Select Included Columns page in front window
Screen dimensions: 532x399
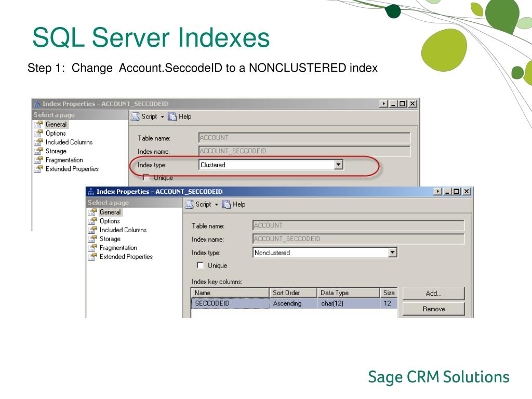click(x=123, y=230)
